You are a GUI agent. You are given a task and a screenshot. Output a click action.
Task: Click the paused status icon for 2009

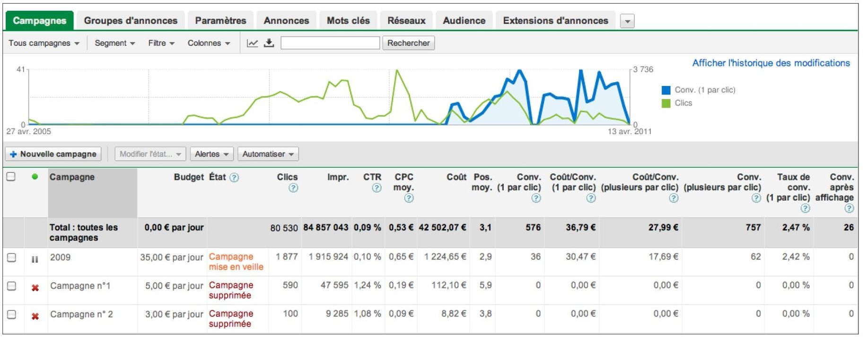point(35,259)
